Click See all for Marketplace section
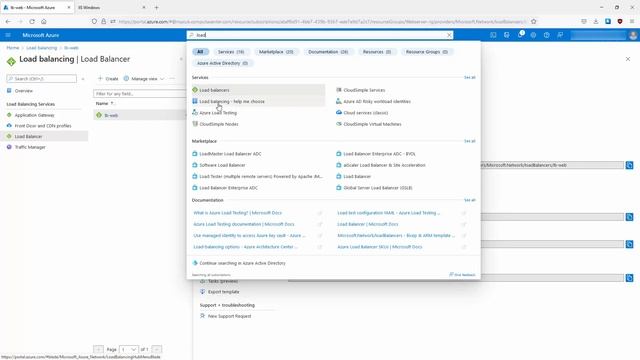This screenshot has width=640, height=360. (469, 141)
